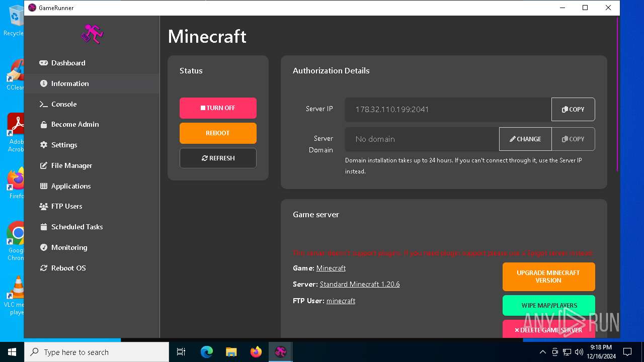The width and height of the screenshot is (644, 362).
Task: Click GameRunner taskbar icon
Action: coord(280,352)
